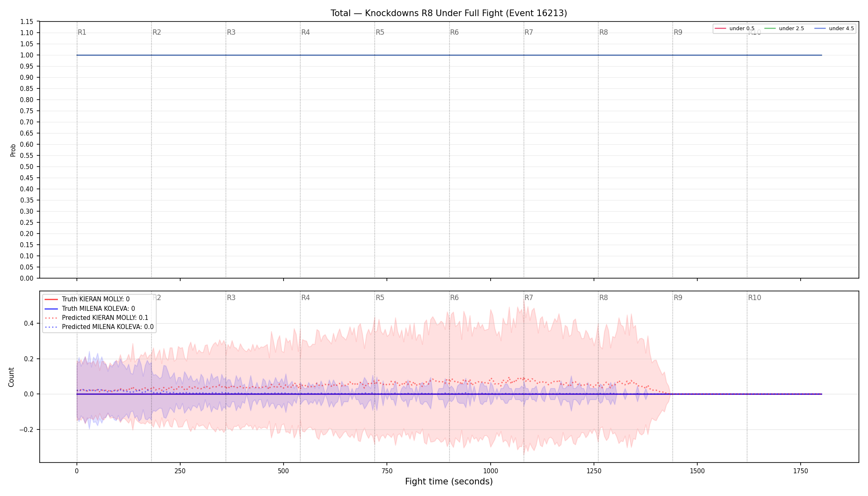This screenshot has width=868, height=496.
Task: Click the 750 tick on the time axis
Action: 387,471
